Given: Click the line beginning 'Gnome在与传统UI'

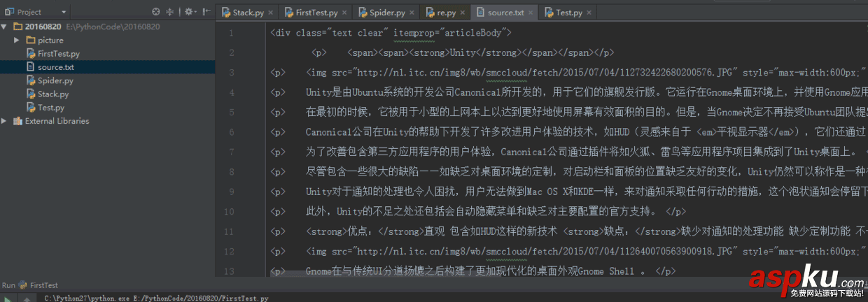Looking at the screenshot, I should pyautogui.click(x=472, y=271).
